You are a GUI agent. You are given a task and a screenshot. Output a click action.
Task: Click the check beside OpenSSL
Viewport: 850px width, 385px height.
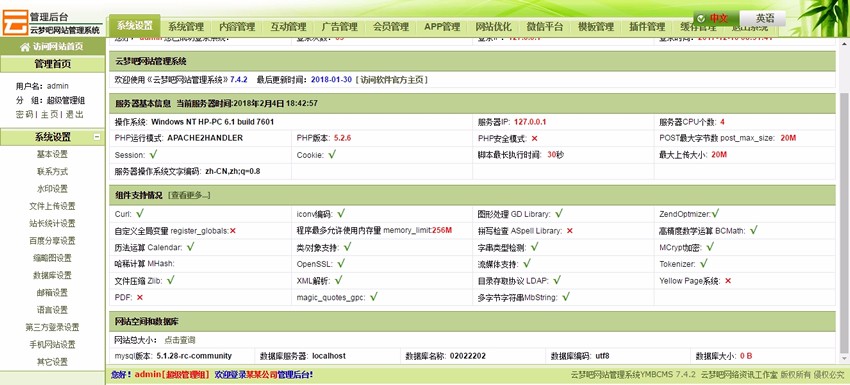[341, 264]
